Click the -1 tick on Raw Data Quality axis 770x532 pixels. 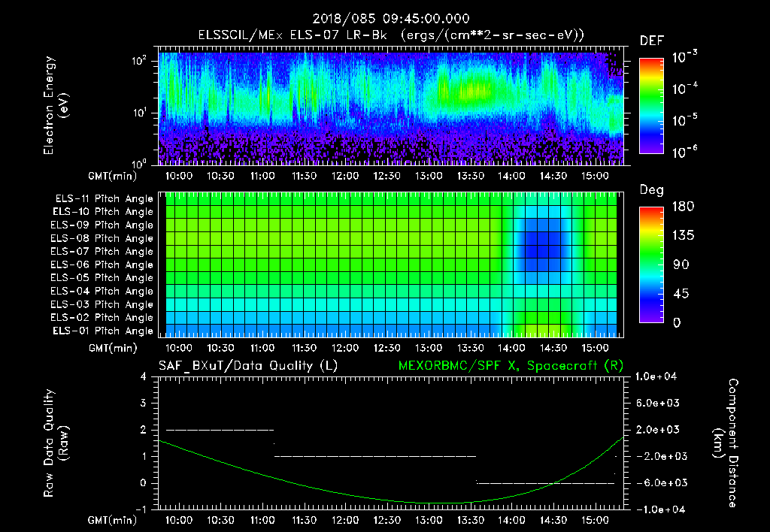click(x=141, y=509)
